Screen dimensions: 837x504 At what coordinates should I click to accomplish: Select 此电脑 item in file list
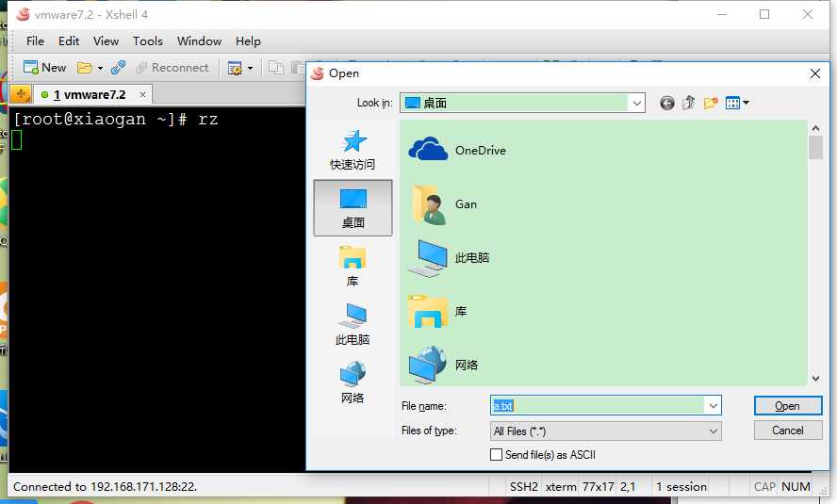pyautogui.click(x=449, y=258)
